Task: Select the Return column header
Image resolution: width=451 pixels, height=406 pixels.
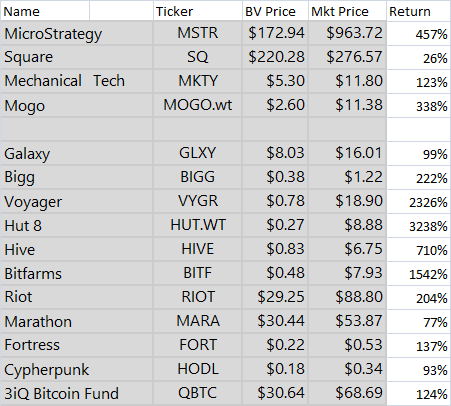Action: [419, 11]
